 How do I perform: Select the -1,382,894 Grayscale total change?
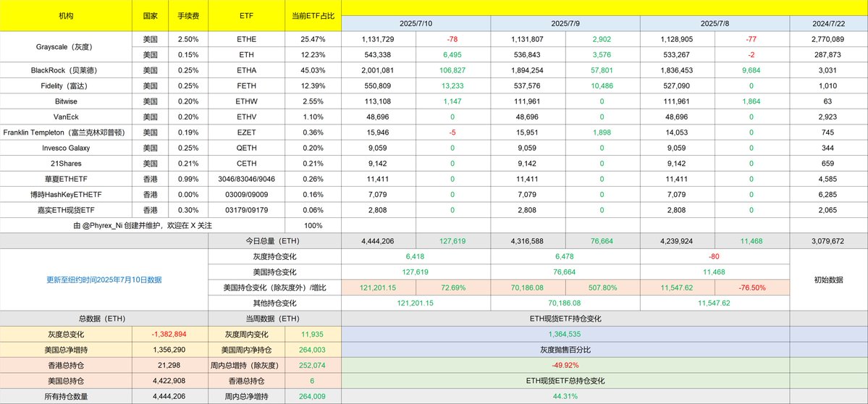[x=170, y=334]
